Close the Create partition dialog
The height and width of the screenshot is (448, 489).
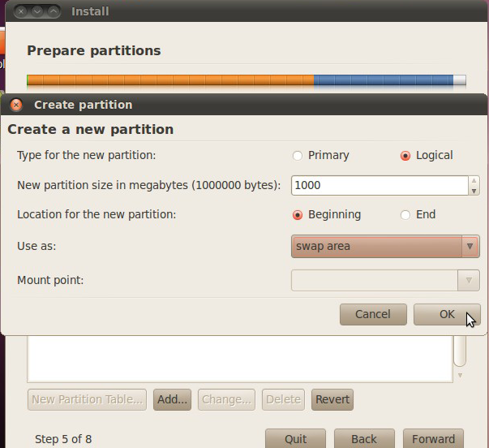(x=16, y=105)
